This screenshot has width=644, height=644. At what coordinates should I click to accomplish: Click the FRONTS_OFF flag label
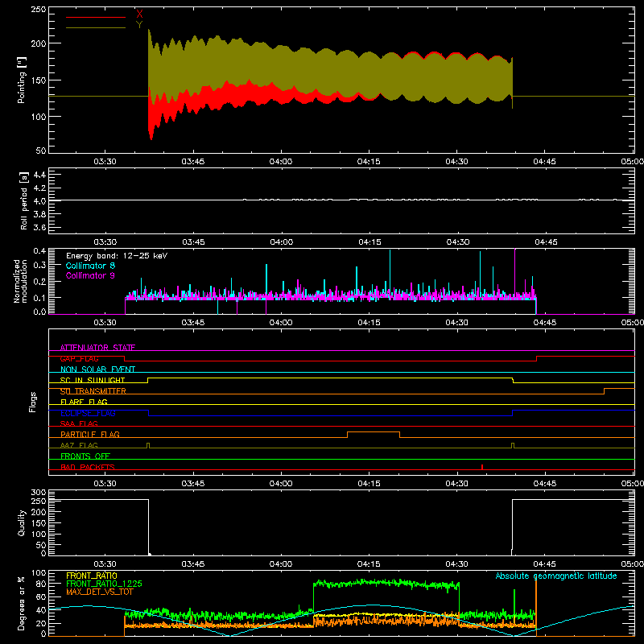click(x=85, y=456)
